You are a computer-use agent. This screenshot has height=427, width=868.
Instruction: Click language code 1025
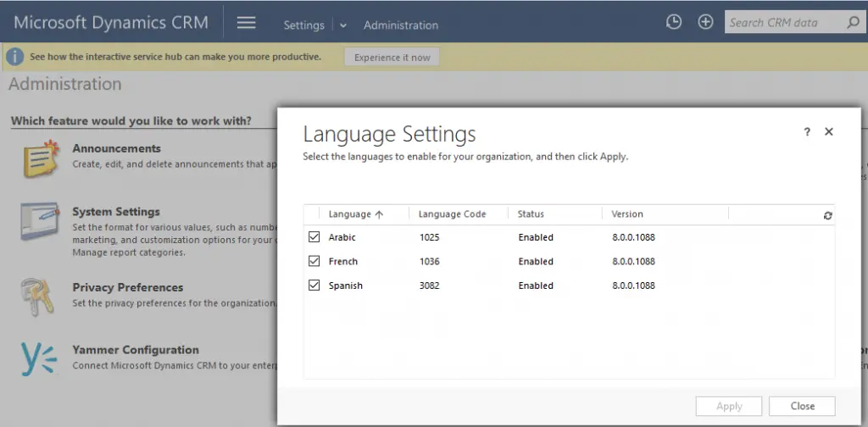click(430, 237)
